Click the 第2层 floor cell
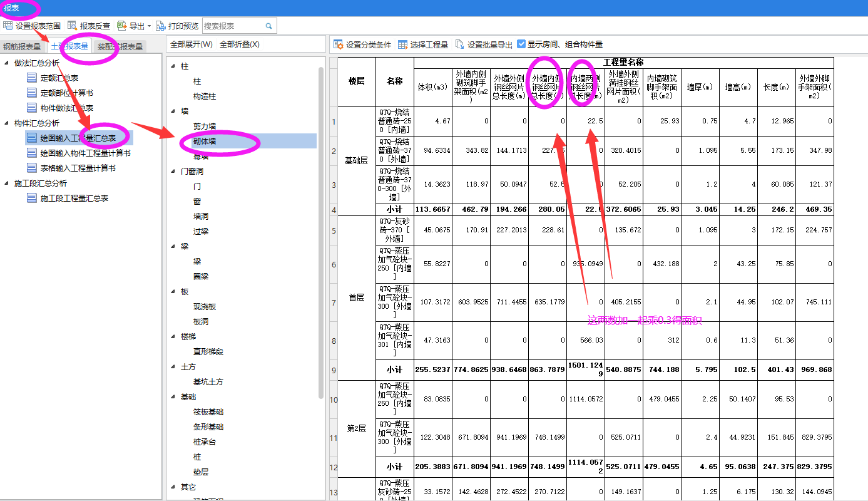Image resolution: width=868 pixels, height=501 pixels. point(357,428)
